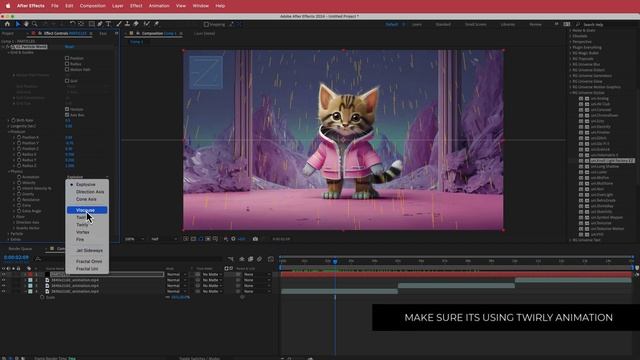Click the Home icon in the toolbar

[7, 24]
